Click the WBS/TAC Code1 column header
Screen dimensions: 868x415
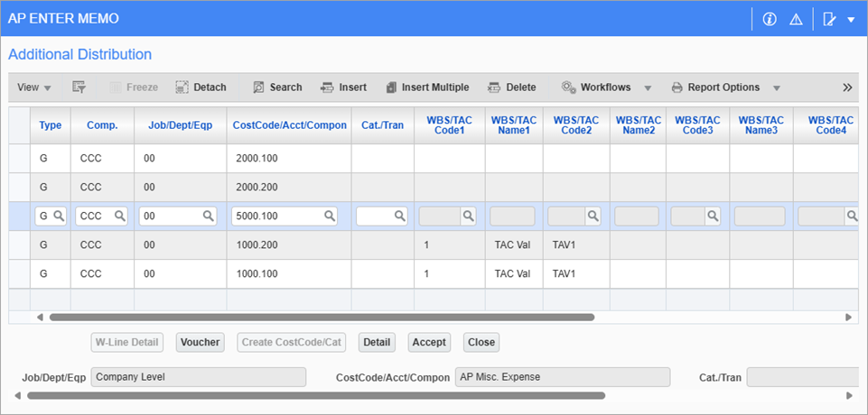450,125
